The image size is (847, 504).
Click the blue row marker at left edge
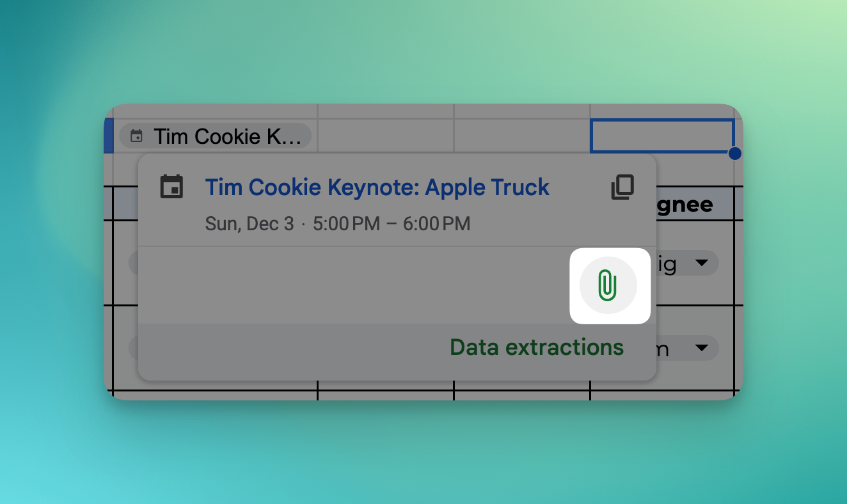[x=109, y=136]
